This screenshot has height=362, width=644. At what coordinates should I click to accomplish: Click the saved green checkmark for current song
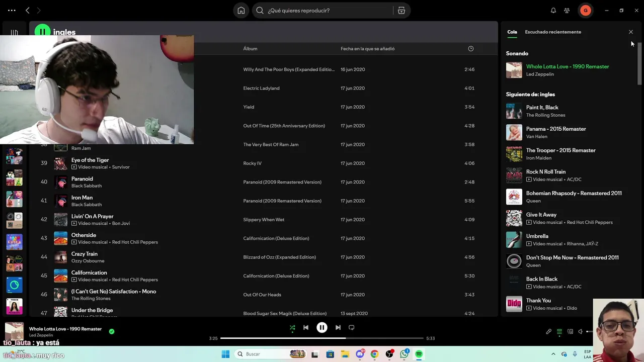(x=111, y=331)
